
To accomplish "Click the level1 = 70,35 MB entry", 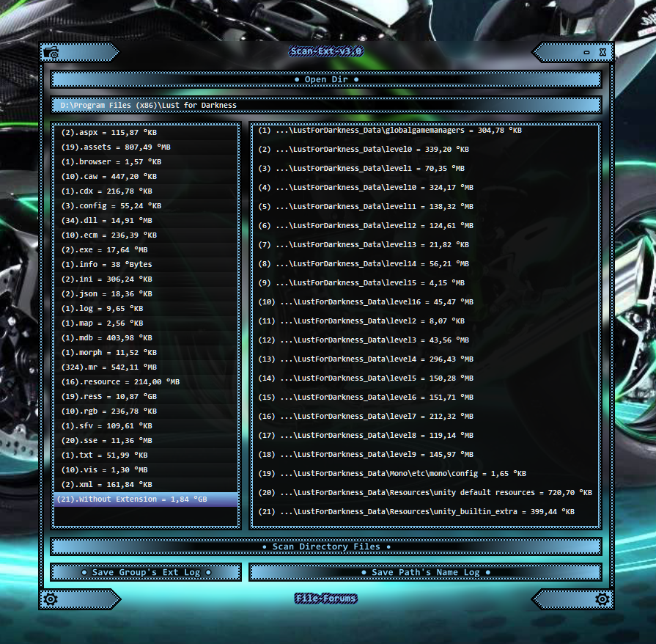I will click(361, 168).
